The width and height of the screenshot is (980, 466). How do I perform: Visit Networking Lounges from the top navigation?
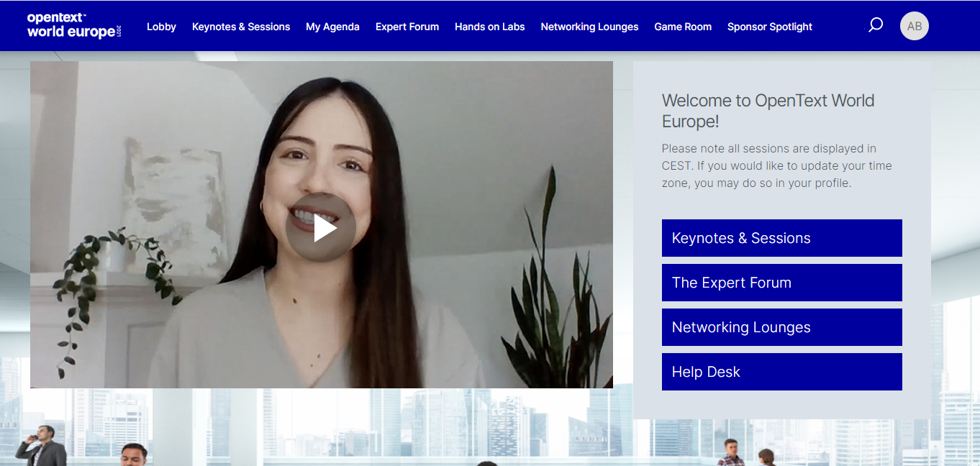tap(589, 27)
